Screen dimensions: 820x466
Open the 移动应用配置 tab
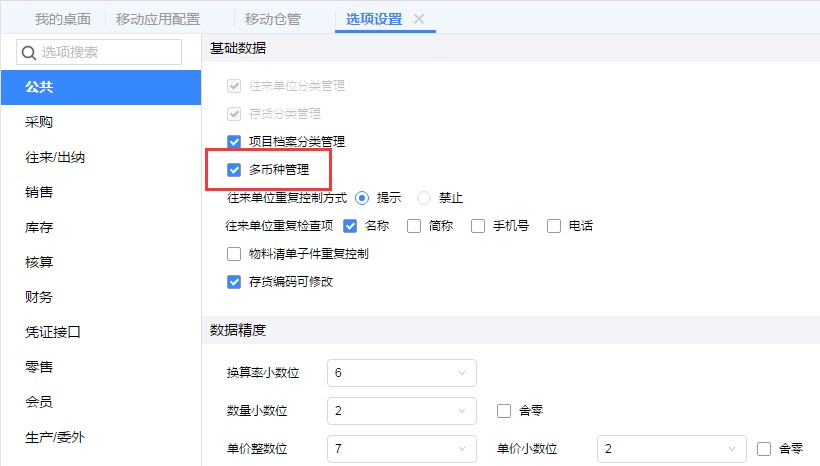pyautogui.click(x=158, y=19)
